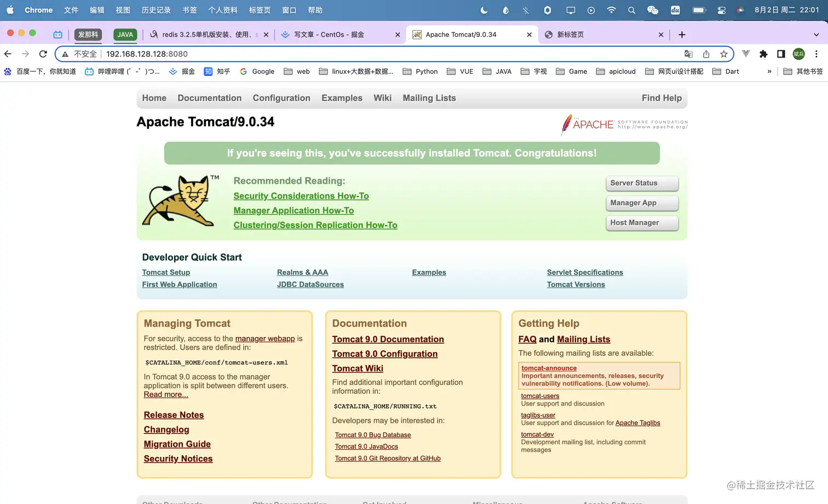Image resolution: width=828 pixels, height=504 pixels.
Task: Click the Manager App button
Action: coord(642,203)
